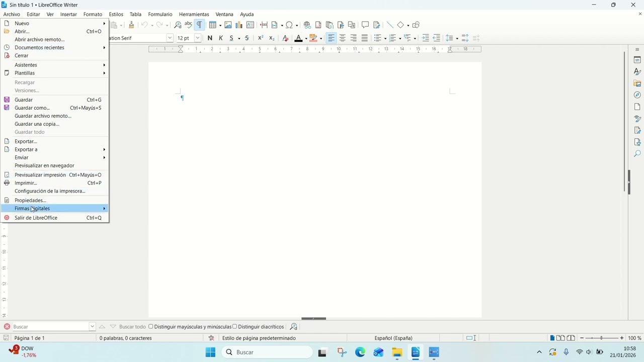Toggle strikethrough formatting button

247,38
